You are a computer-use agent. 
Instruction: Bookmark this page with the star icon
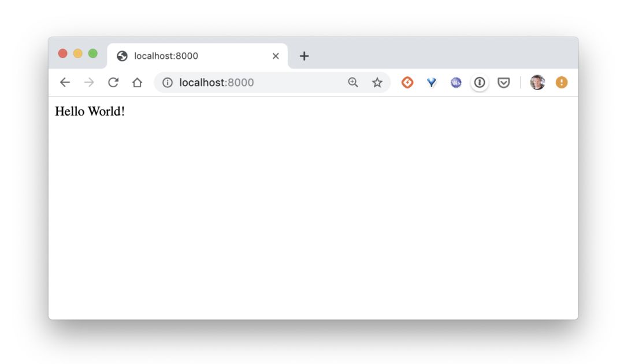pos(377,83)
